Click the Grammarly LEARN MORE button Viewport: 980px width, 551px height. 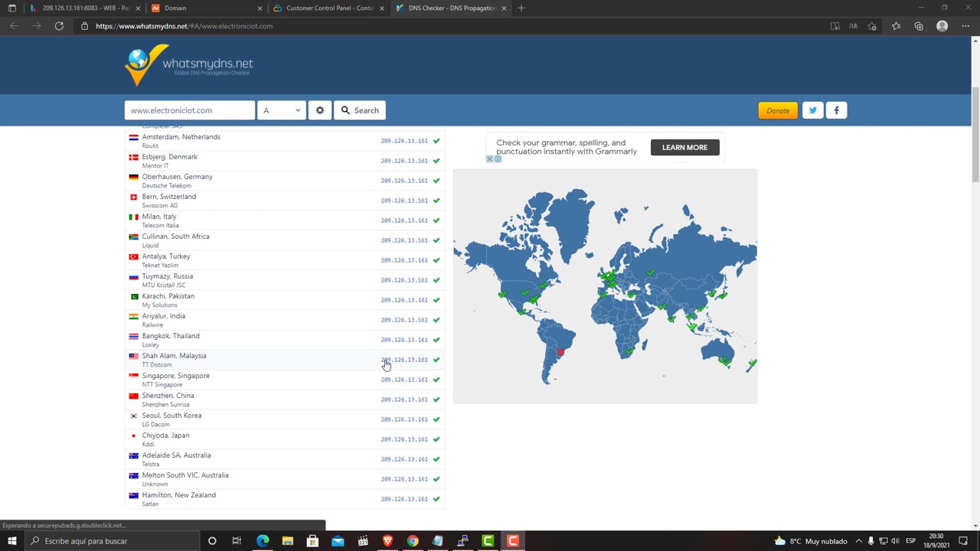click(x=684, y=147)
